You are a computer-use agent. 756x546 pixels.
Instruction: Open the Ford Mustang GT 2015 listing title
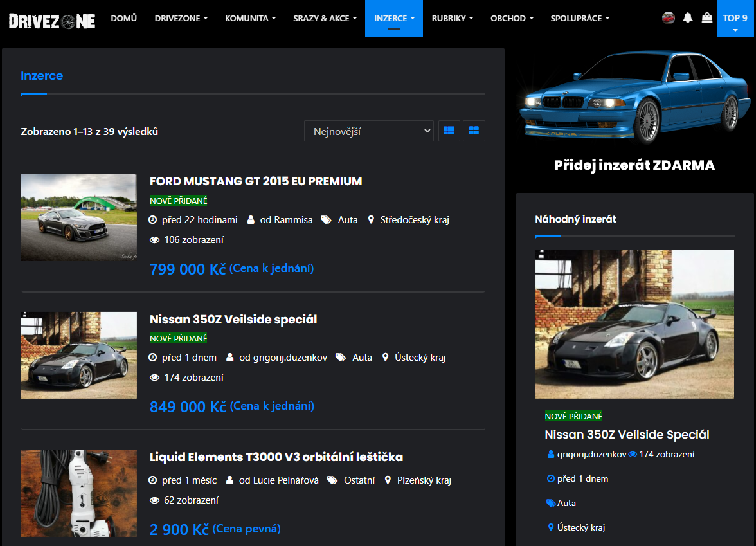point(256,181)
